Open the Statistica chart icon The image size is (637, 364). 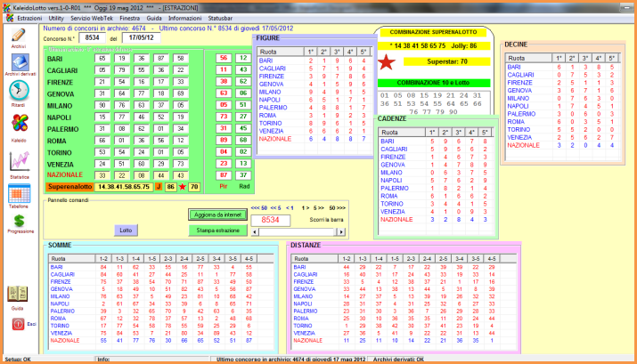(x=20, y=161)
